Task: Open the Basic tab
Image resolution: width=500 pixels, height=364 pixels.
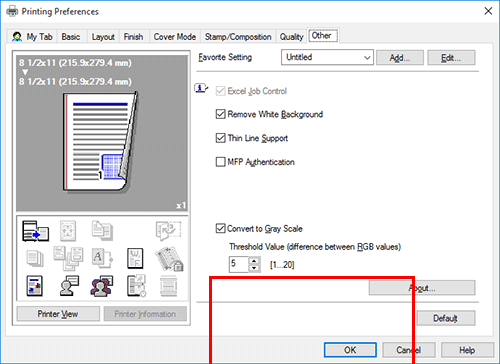Action: click(71, 37)
